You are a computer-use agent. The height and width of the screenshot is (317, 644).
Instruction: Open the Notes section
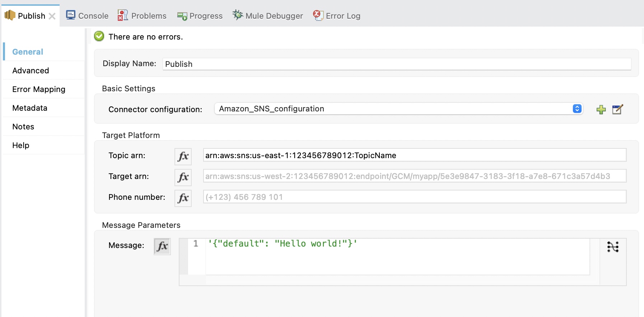pyautogui.click(x=23, y=127)
